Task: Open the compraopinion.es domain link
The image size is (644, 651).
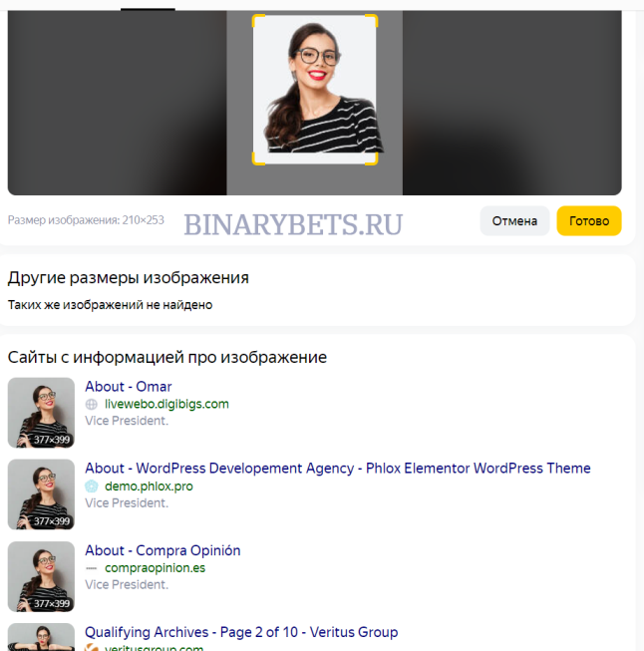Action: pyautogui.click(x=155, y=568)
